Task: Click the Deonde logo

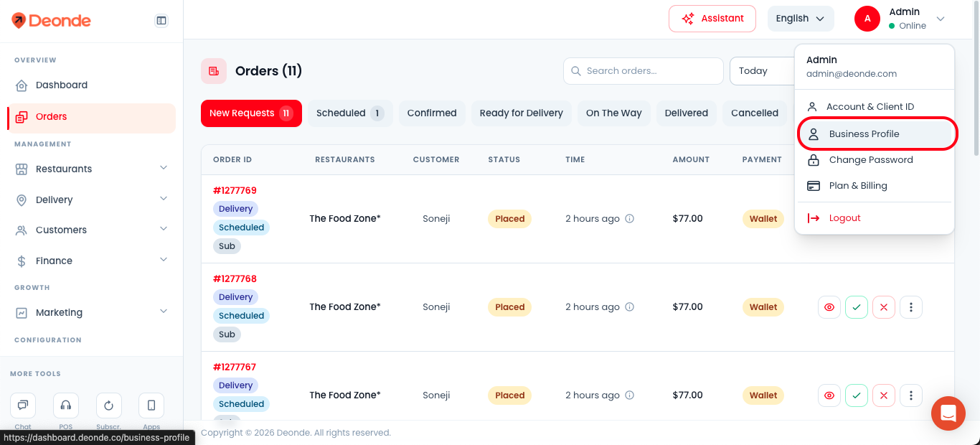Action: (52, 21)
